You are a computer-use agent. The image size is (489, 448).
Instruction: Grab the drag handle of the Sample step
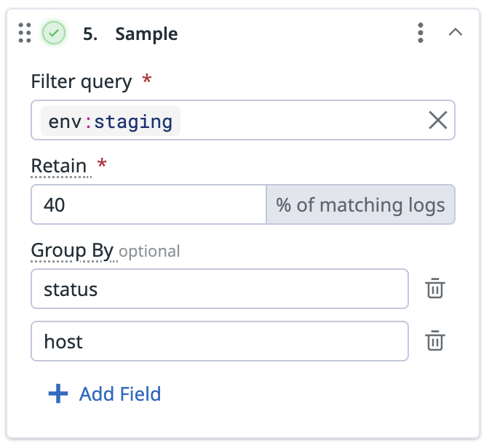click(x=25, y=33)
